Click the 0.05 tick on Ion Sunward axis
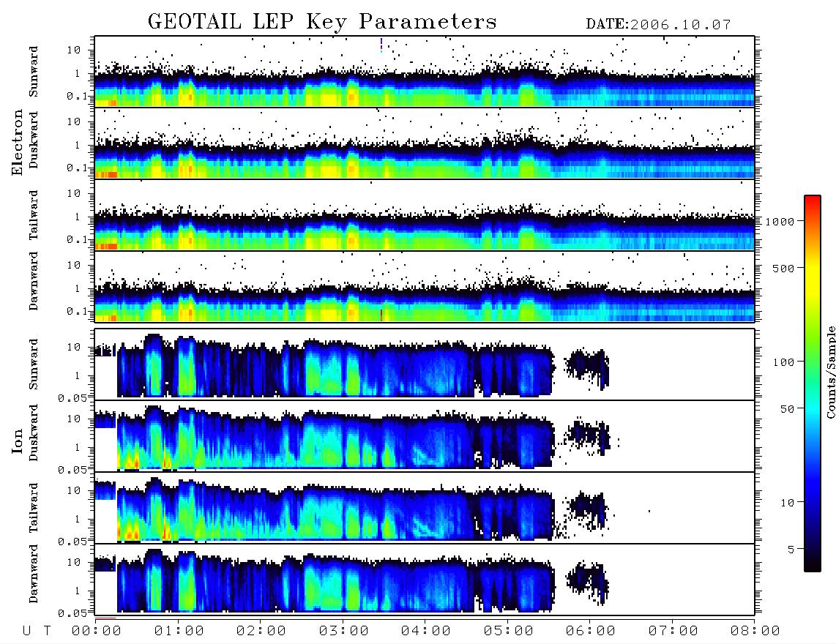This screenshot has height=644, width=836. 73,398
